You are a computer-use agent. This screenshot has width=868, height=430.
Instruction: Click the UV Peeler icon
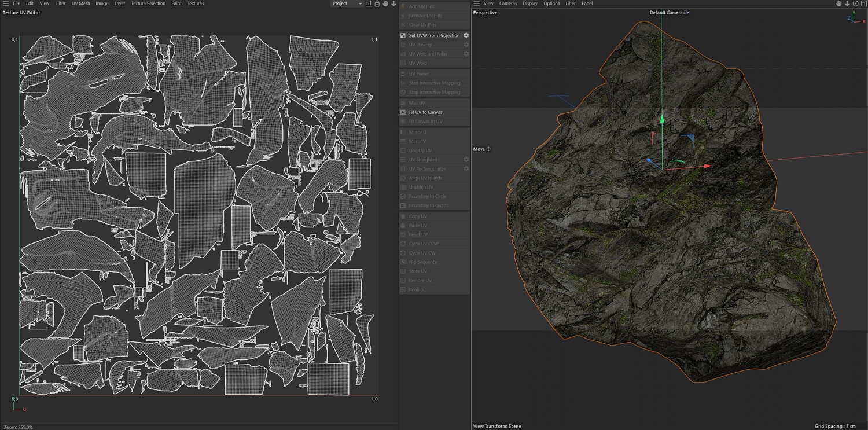tap(403, 74)
